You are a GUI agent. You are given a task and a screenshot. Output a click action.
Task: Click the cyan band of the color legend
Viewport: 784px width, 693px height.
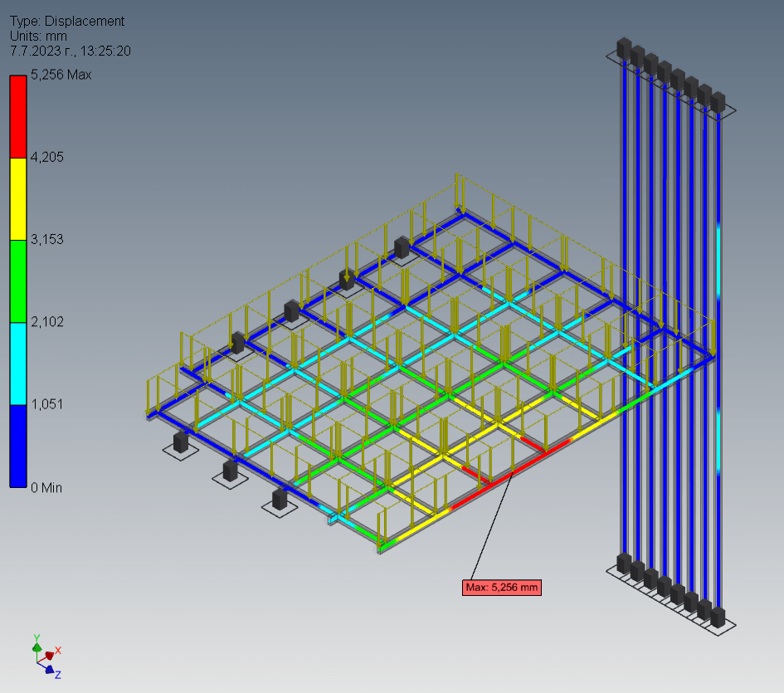17,363
